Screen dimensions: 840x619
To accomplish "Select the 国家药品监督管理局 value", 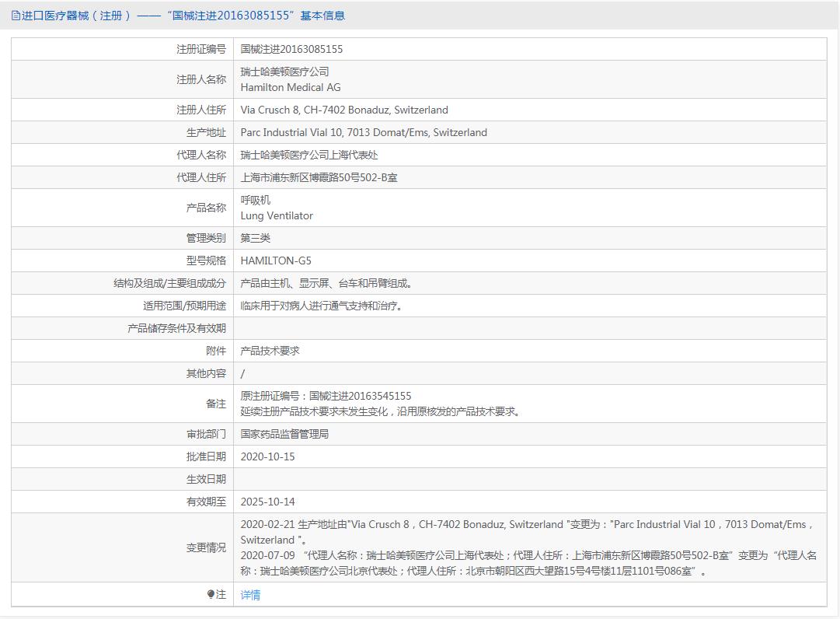I will (x=284, y=434).
